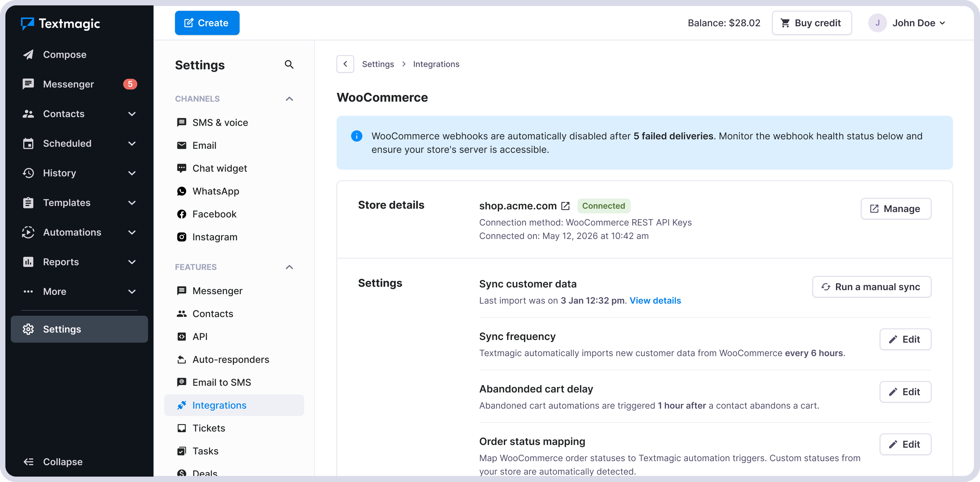
Task: Click Run a manual sync
Action: [x=872, y=287]
